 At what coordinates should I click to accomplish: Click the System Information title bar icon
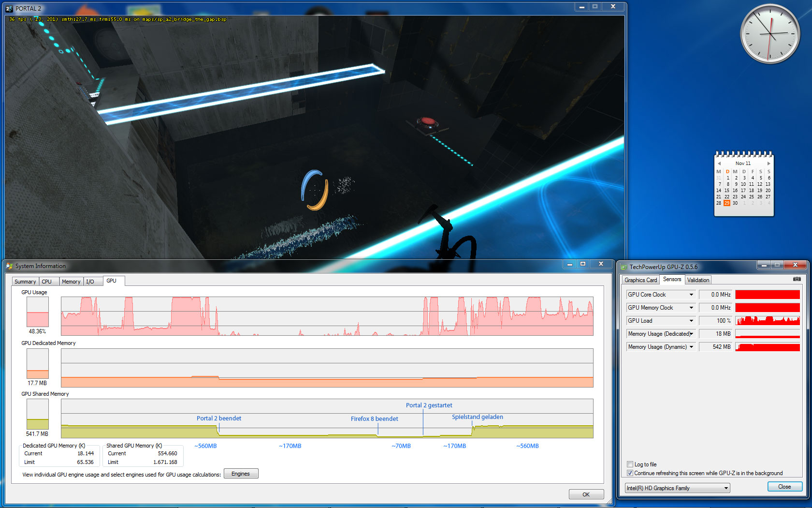[x=10, y=266]
